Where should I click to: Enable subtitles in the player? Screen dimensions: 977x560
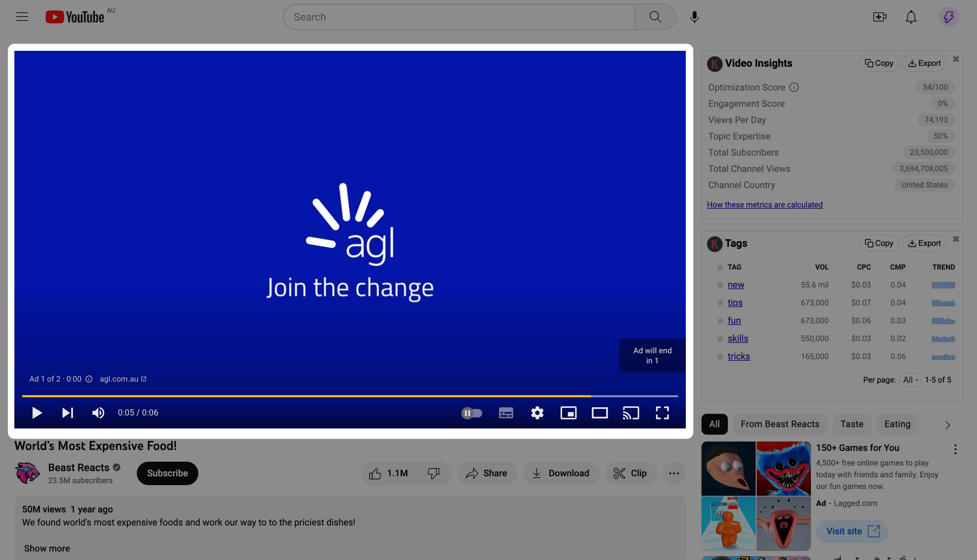click(506, 413)
